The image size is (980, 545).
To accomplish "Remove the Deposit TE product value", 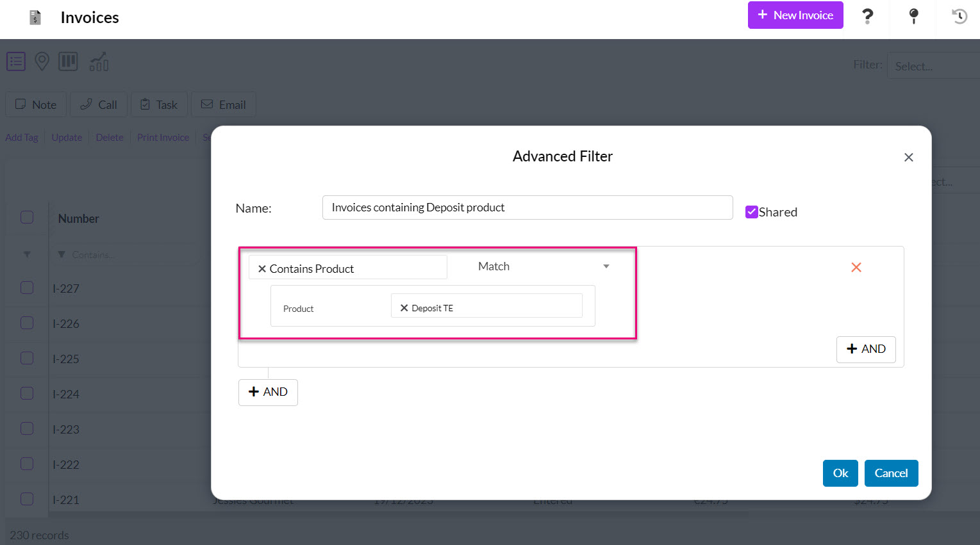I will pyautogui.click(x=404, y=308).
